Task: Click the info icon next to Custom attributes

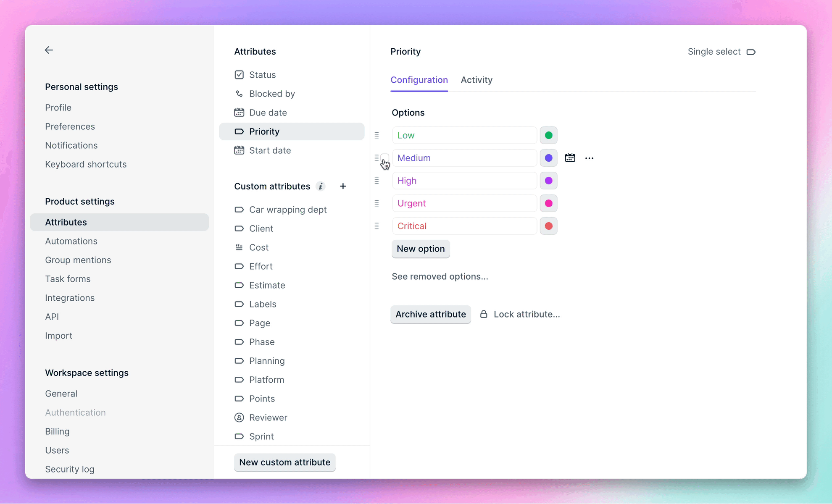Action: tap(321, 186)
